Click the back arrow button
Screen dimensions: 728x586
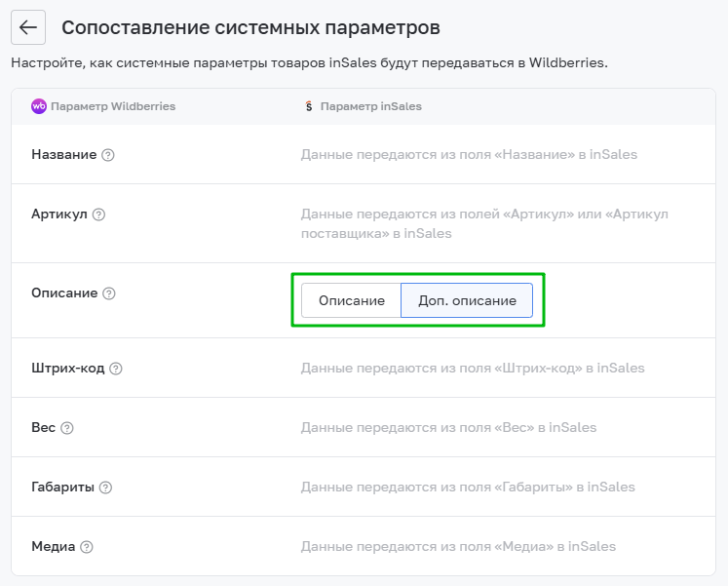(28, 27)
